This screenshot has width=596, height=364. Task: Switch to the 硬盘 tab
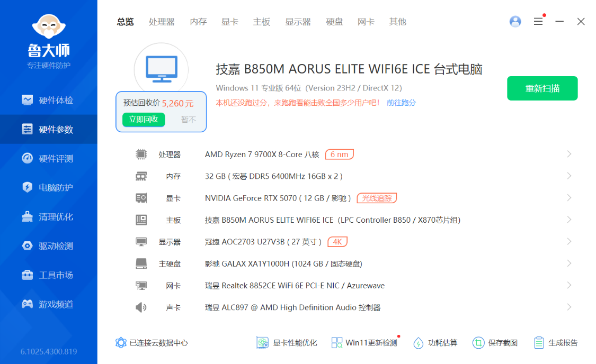click(x=334, y=22)
